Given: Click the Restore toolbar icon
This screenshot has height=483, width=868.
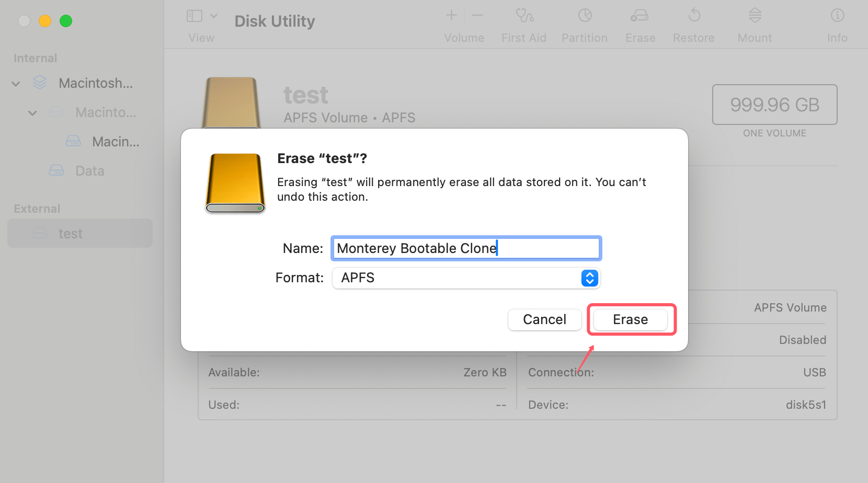Looking at the screenshot, I should point(693,24).
